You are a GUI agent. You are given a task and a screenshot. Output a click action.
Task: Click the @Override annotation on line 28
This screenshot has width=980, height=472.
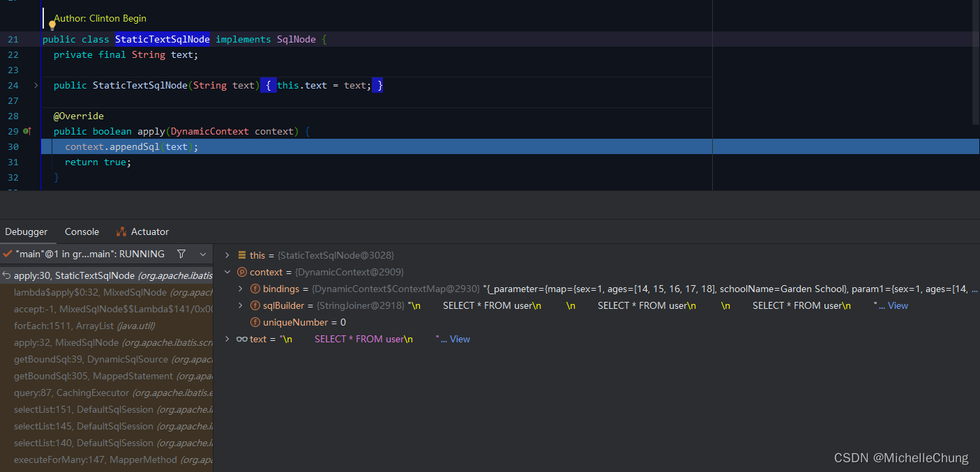[x=79, y=116]
